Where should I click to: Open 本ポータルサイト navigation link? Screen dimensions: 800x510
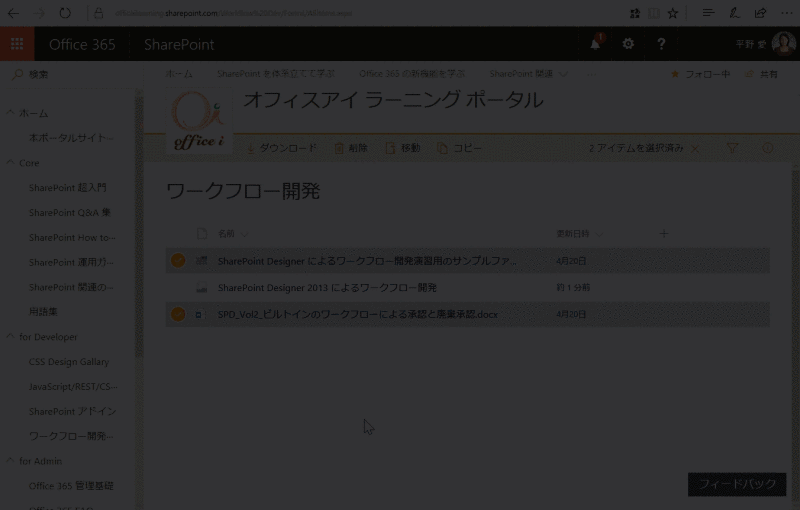tap(71, 138)
